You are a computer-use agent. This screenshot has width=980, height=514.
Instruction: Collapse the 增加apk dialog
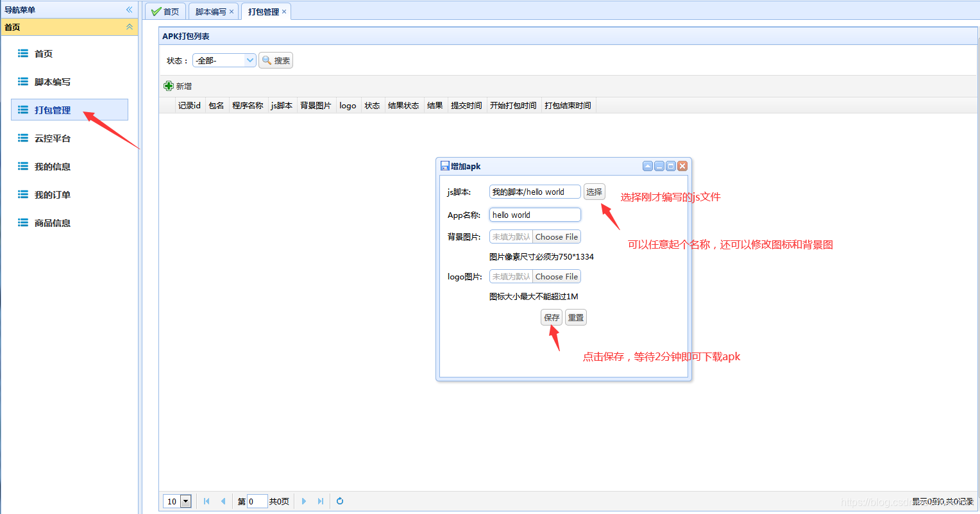(648, 166)
